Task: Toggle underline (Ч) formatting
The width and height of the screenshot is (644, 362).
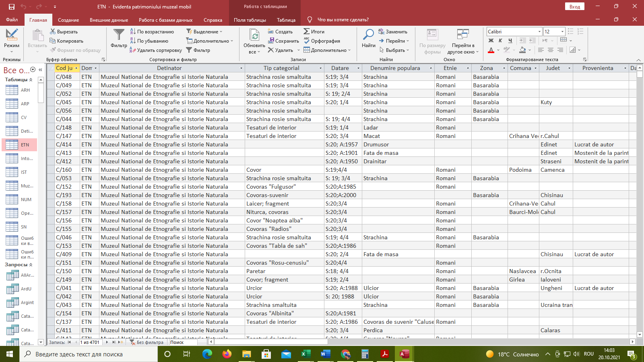Action: point(510,40)
